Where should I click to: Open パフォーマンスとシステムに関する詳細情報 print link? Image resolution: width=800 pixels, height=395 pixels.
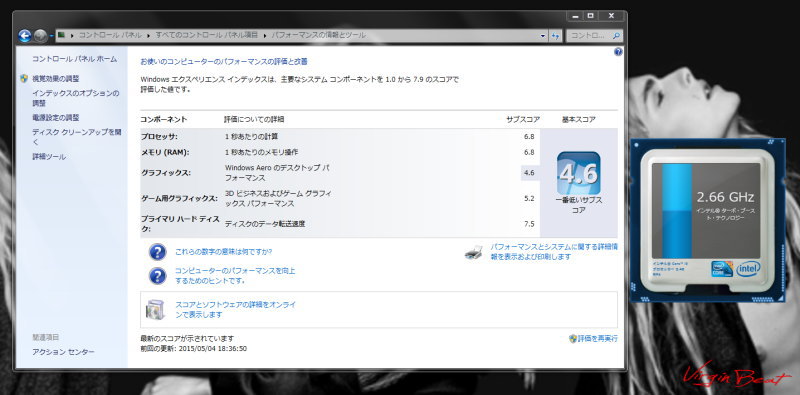click(x=554, y=252)
